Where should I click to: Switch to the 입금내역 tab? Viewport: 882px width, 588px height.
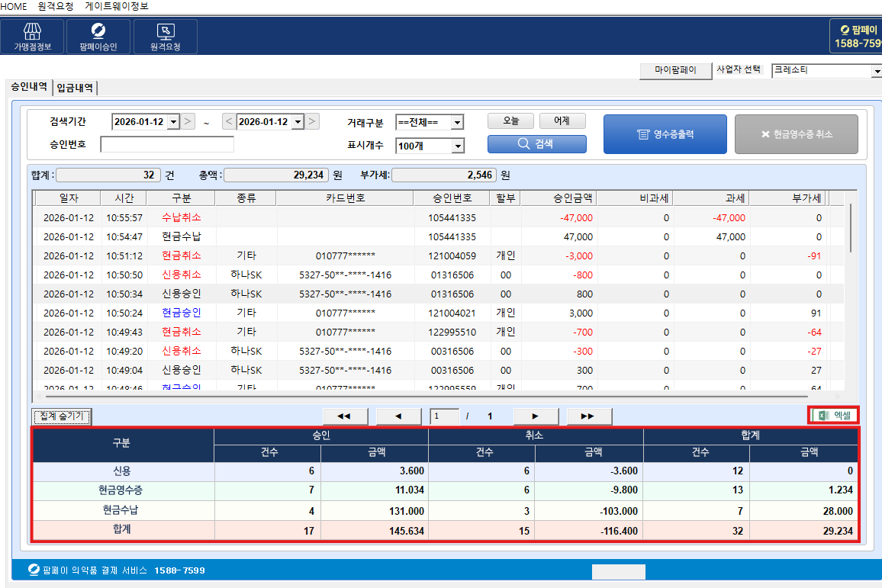75,88
